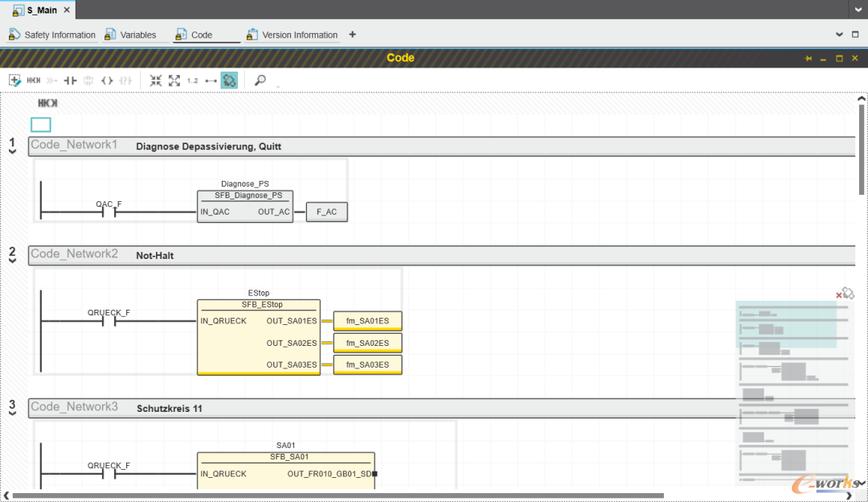The height and width of the screenshot is (502, 868).
Task: Click the ladder icon above the empty network
Action: [47, 103]
